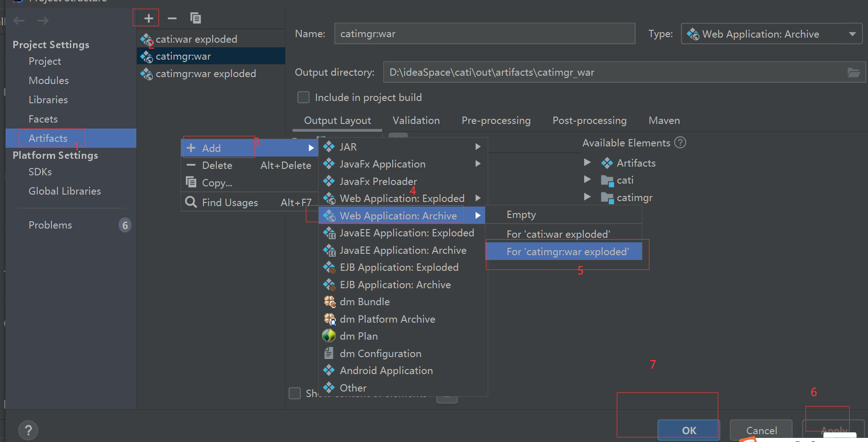Screen dimensions: 868x442
Task: Click the artifact Name text field
Action: (485, 34)
